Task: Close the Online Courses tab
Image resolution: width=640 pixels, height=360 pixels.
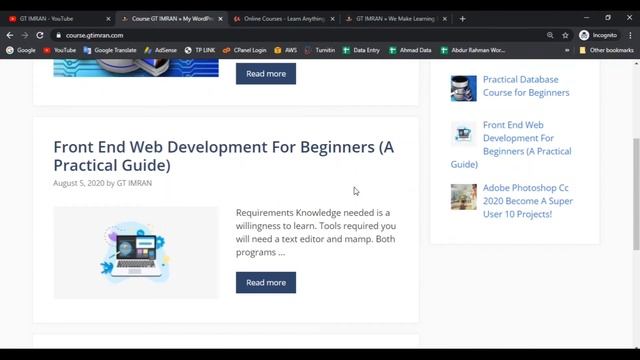Action: point(333,19)
